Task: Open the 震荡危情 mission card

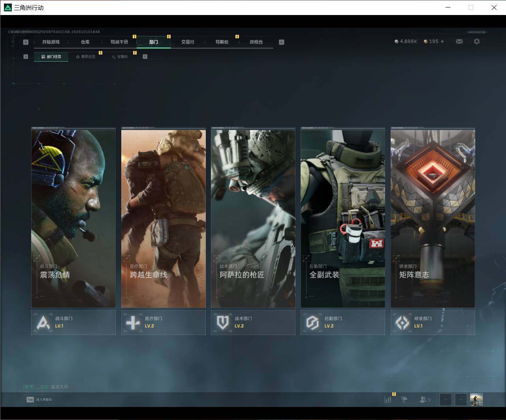Action: 73,218
